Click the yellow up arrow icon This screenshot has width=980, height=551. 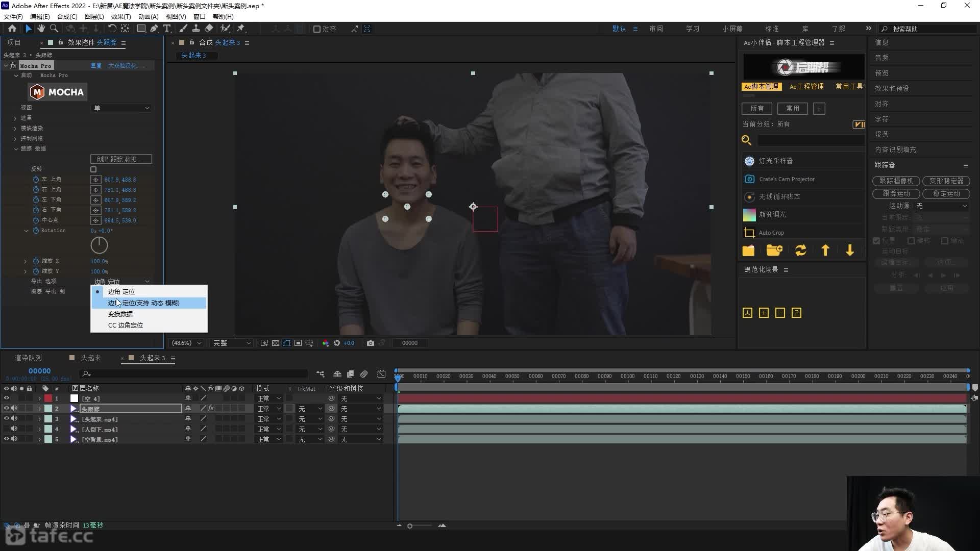825,251
